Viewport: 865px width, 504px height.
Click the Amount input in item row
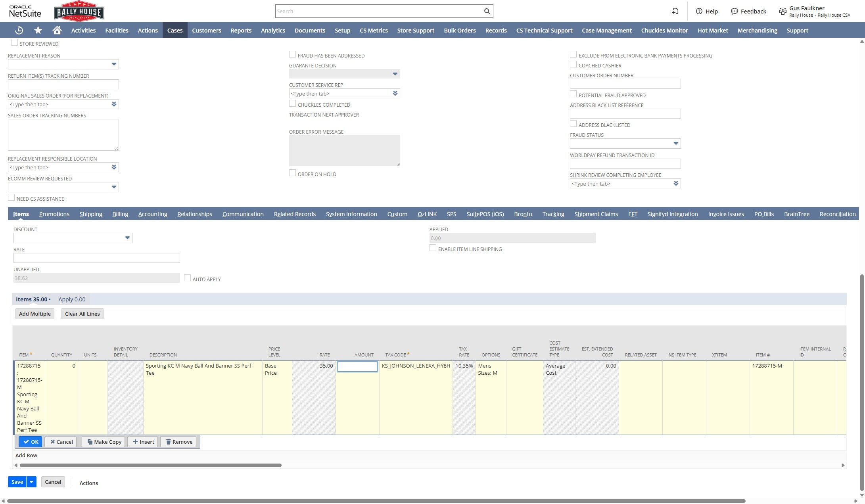point(357,366)
